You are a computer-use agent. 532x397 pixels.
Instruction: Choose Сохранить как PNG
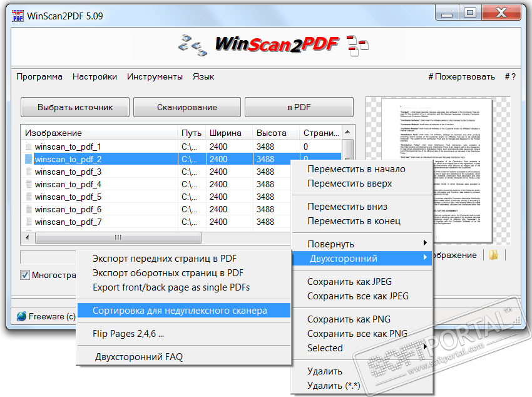(362, 319)
